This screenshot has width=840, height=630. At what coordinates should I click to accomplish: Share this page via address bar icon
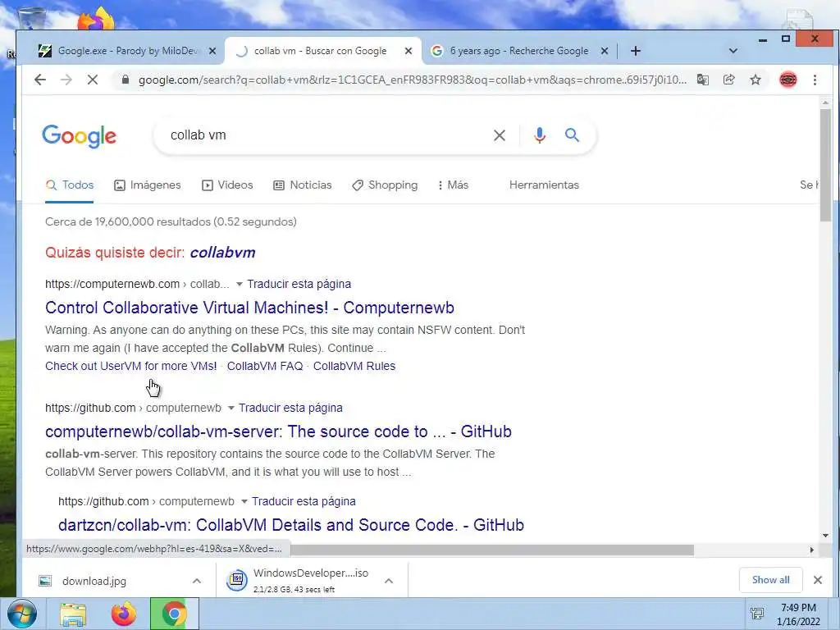click(x=729, y=80)
